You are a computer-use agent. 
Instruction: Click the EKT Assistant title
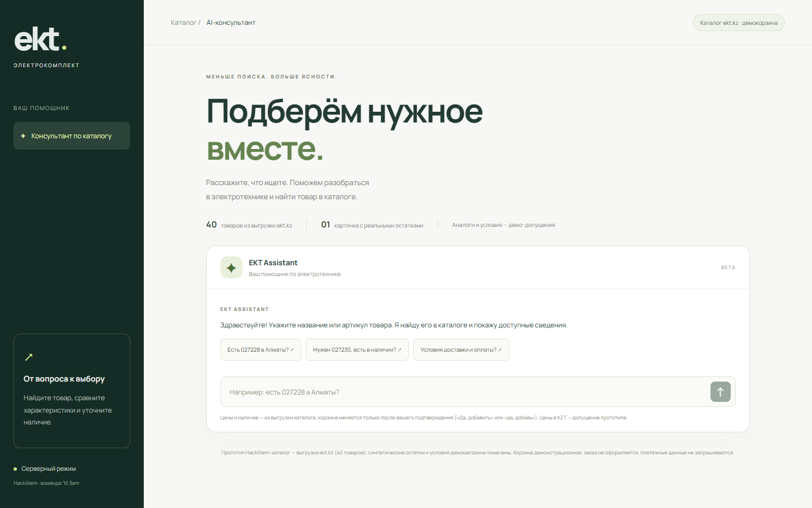point(273,263)
